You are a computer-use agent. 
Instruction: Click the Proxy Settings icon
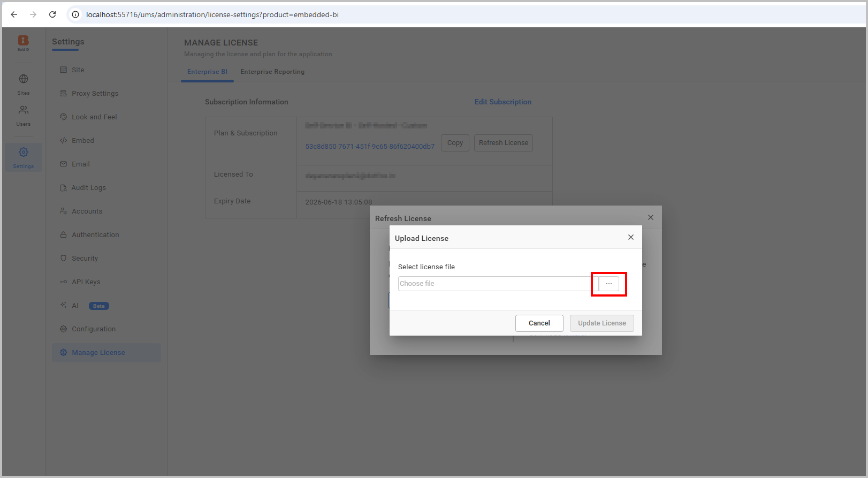64,93
